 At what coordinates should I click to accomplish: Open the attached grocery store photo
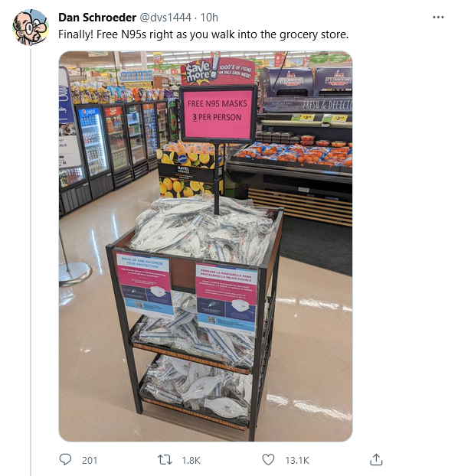(205, 246)
